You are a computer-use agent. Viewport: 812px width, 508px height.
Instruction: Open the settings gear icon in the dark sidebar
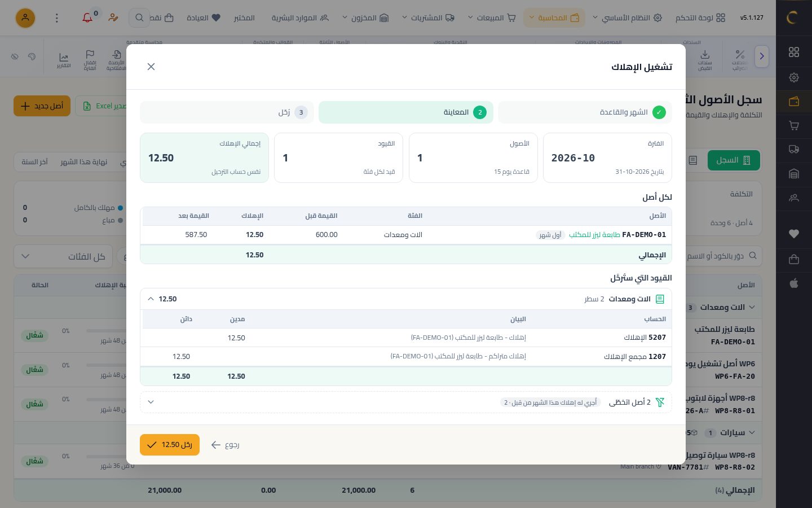coord(794,77)
